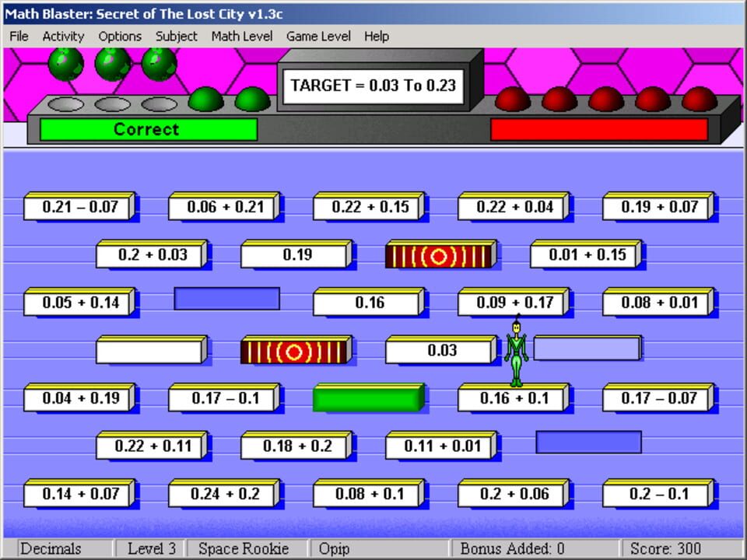
Task: Click the Space Rookie rank indicator
Action: [x=243, y=548]
